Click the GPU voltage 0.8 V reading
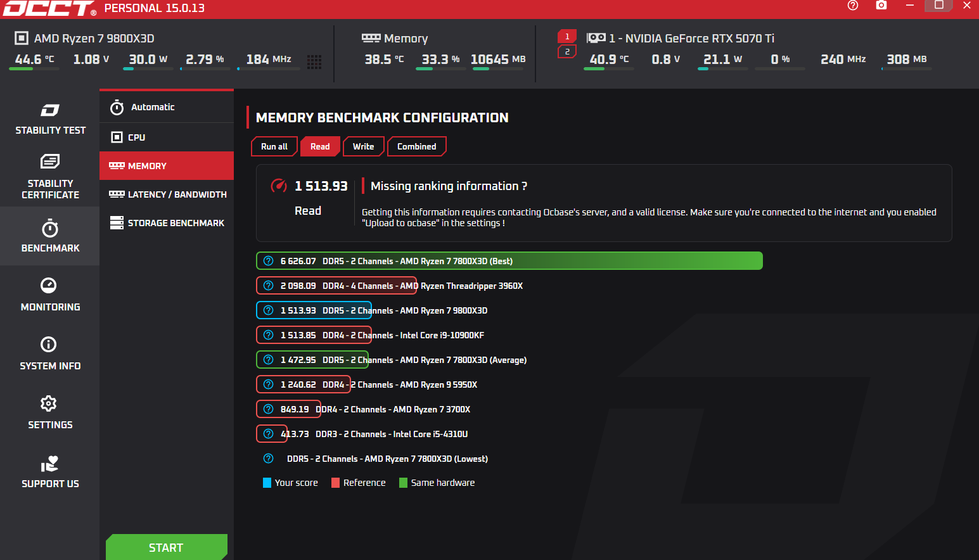979x560 pixels. click(666, 59)
